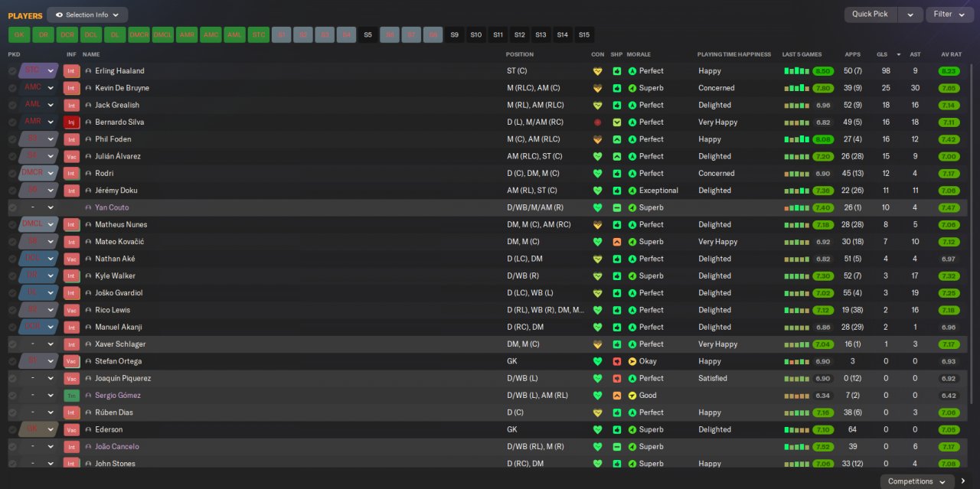Click Jérémy Doku's Exceptional morale icon
The image size is (980, 489).
[632, 191]
